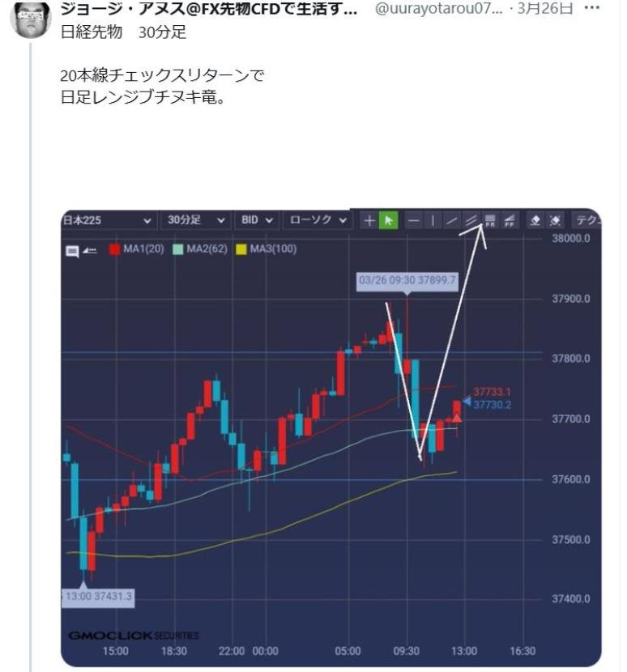Select the parallel channel line tool

pyautogui.click(x=471, y=220)
